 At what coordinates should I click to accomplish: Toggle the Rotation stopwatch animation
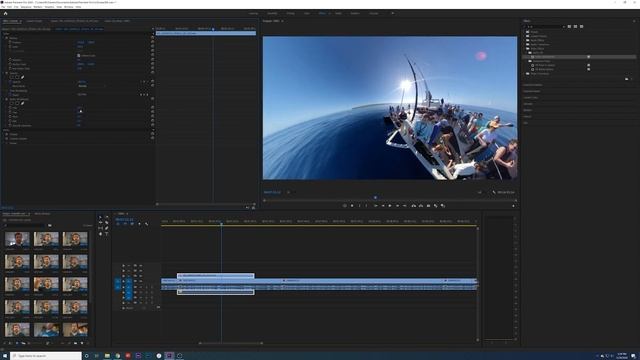(x=10, y=60)
